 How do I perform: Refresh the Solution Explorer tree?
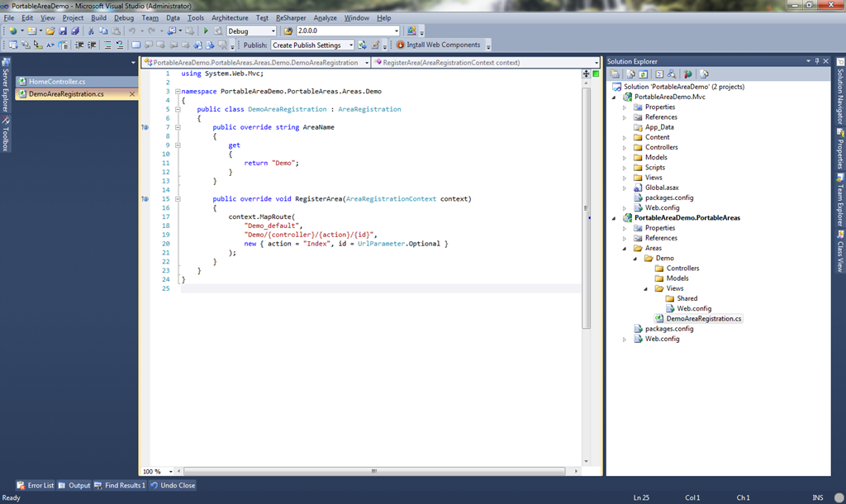[643, 74]
